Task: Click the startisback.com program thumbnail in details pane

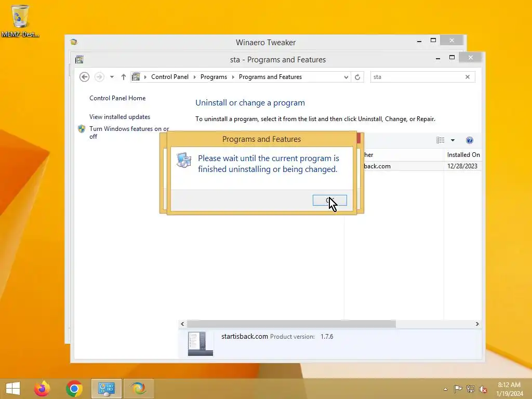Action: (x=200, y=344)
